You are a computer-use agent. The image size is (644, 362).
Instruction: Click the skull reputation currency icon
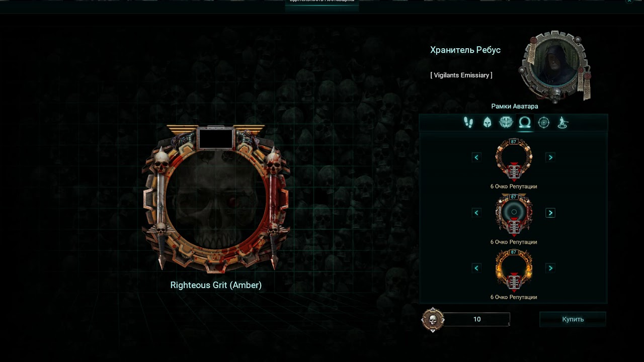point(433,319)
